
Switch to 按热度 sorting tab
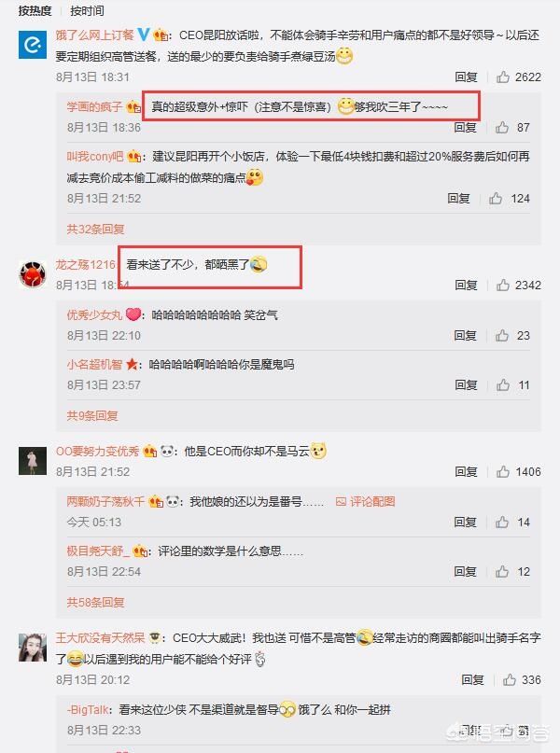pos(35,10)
